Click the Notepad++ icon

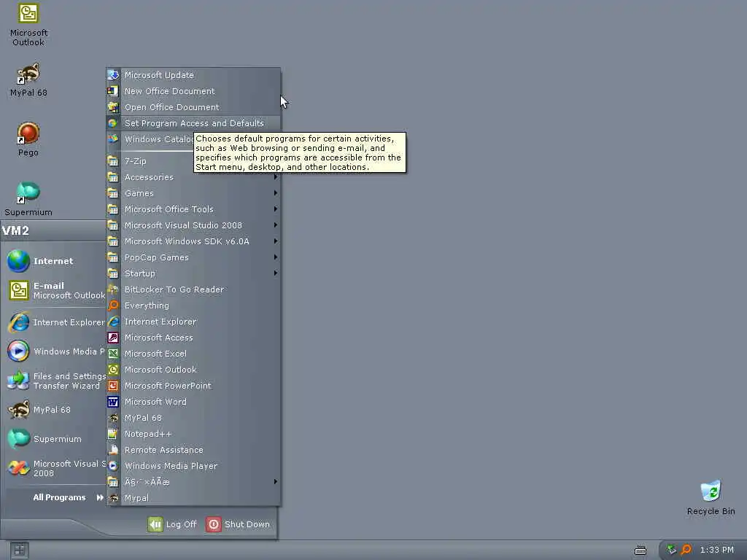coord(113,434)
